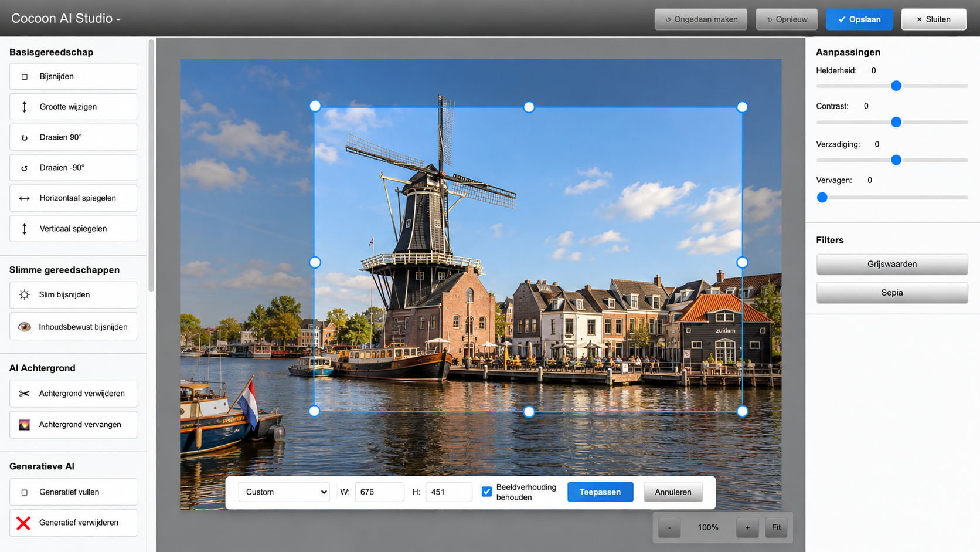Click the bottom-right crop handle
Viewport: 980px width, 552px height.
pyautogui.click(x=742, y=411)
